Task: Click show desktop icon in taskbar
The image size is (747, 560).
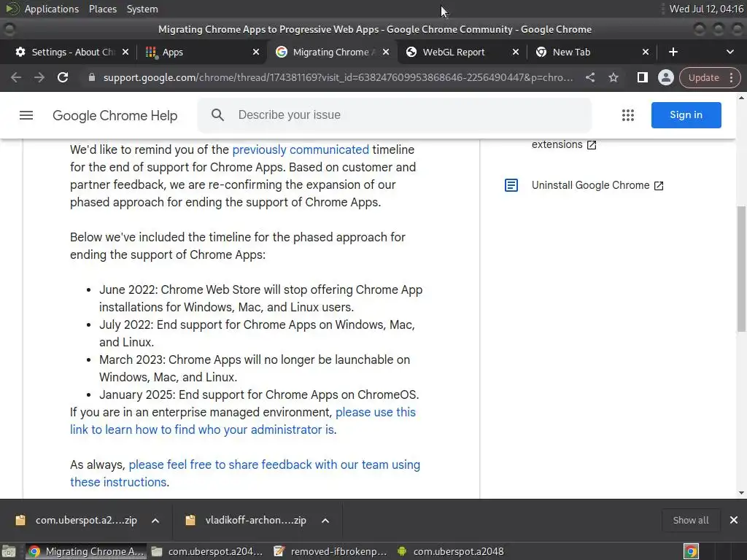Action: [9, 551]
